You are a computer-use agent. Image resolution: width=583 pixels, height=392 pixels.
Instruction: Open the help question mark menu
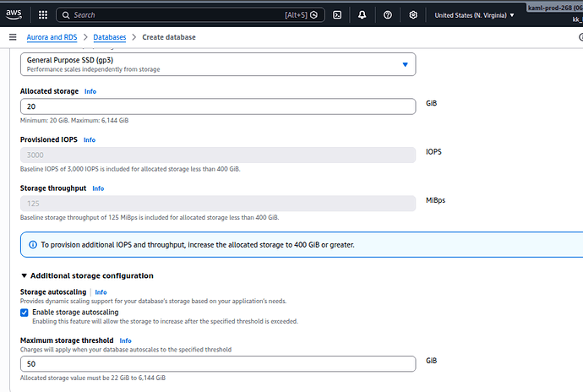[387, 14]
